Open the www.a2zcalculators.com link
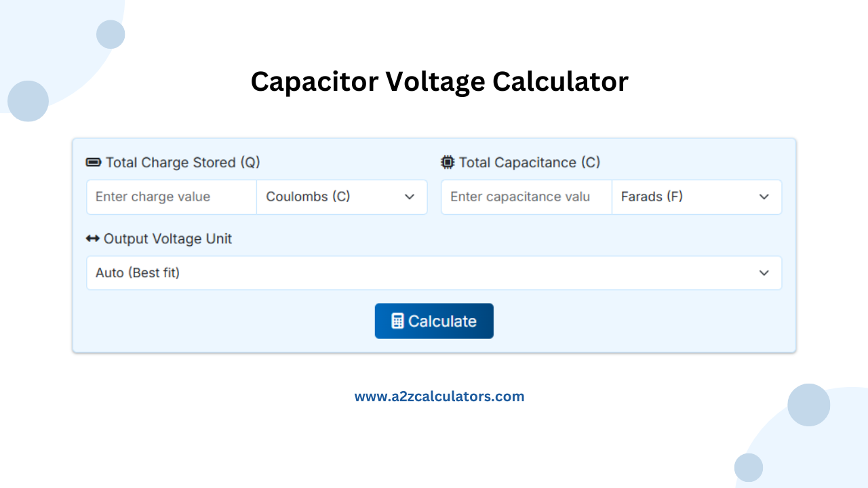 click(439, 396)
